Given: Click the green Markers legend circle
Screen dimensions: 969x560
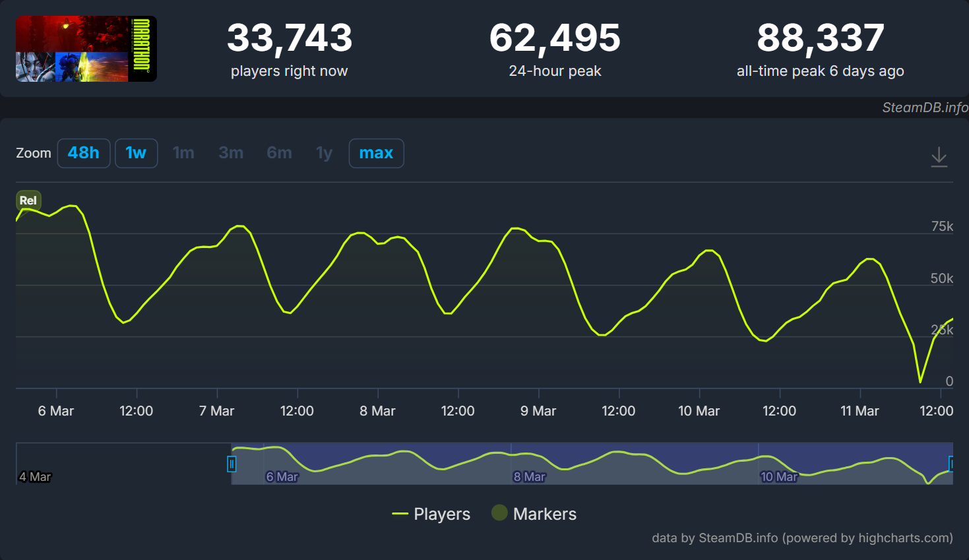Looking at the screenshot, I should (499, 513).
